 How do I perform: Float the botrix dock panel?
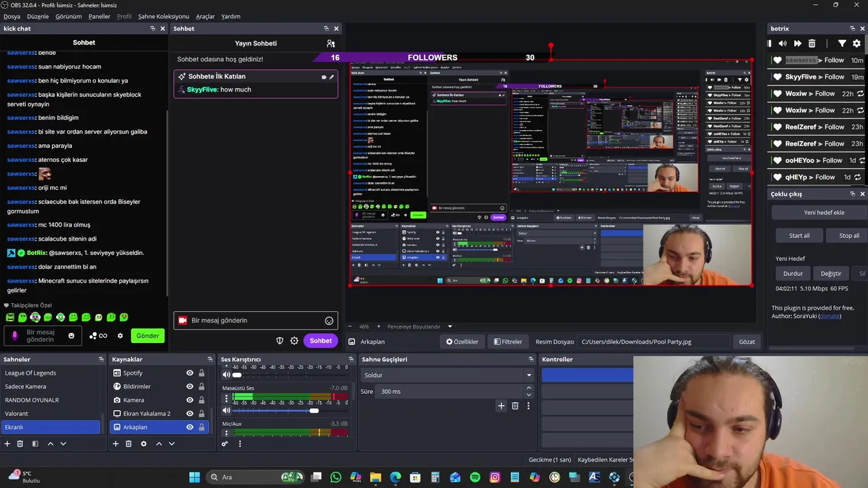(852, 28)
